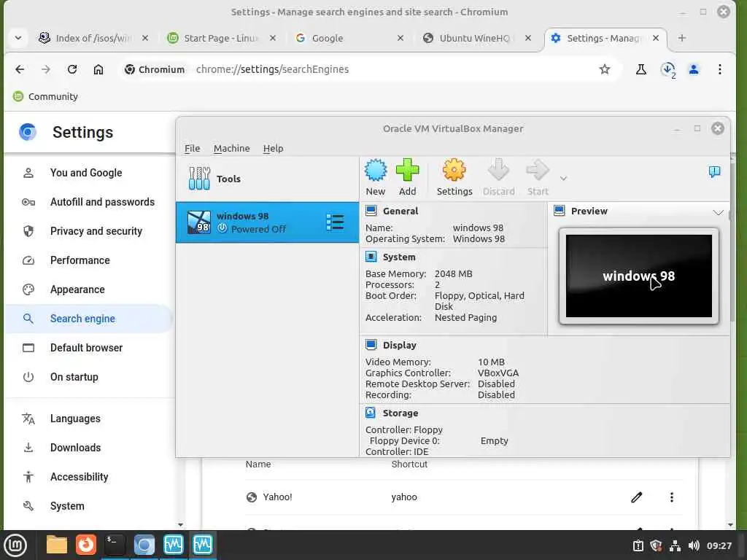Open the tab search dropdown arrow

tap(18, 38)
